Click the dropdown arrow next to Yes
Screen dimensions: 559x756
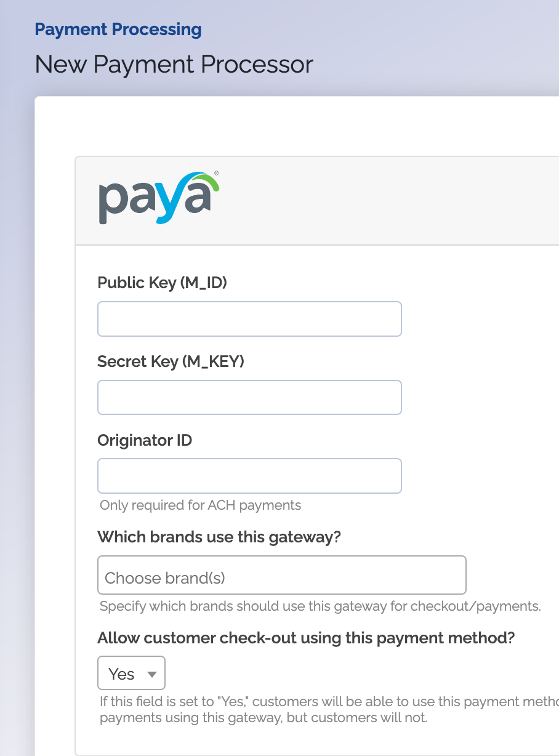(152, 673)
